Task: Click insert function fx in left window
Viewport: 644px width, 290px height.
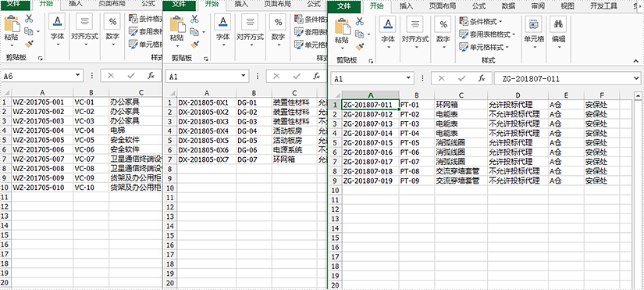Action: click(x=151, y=75)
